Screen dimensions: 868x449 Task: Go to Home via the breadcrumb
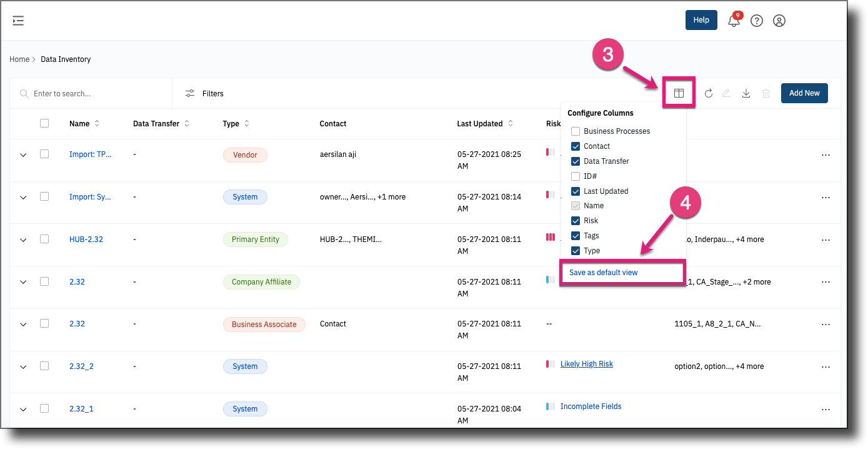pyautogui.click(x=18, y=59)
